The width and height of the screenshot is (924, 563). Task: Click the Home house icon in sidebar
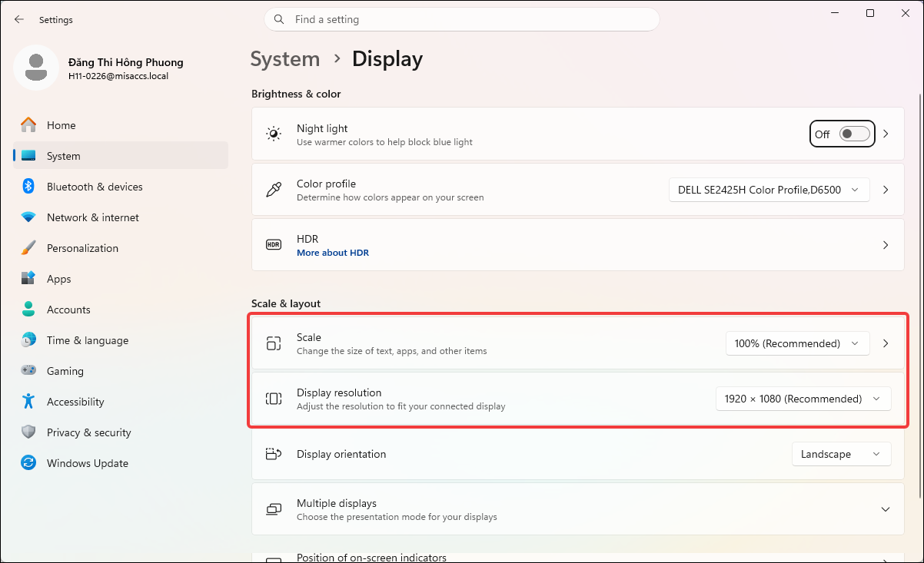[28, 125]
